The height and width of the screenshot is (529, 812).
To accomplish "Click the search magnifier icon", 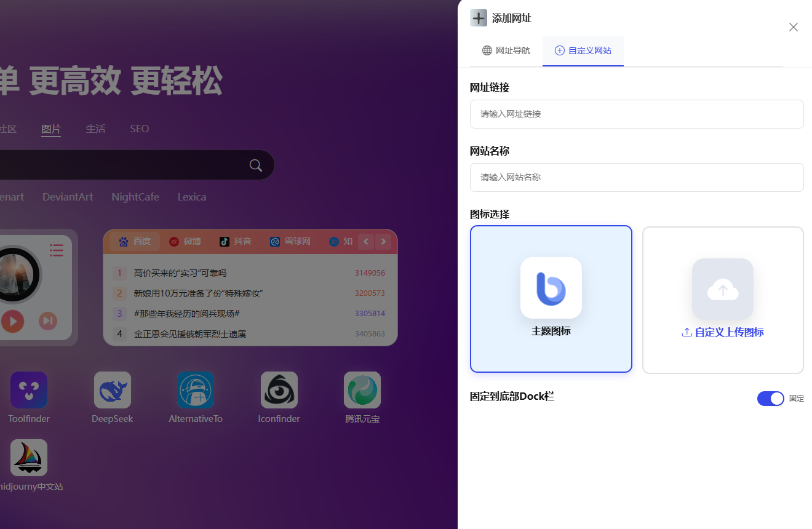I will coord(256,165).
